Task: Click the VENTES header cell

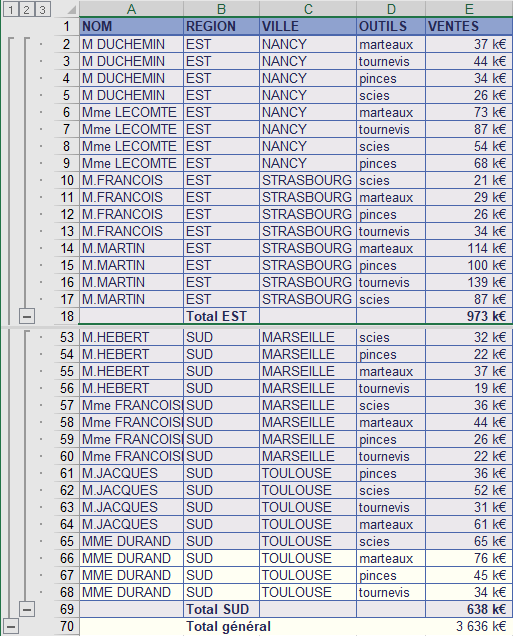Action: (469, 26)
